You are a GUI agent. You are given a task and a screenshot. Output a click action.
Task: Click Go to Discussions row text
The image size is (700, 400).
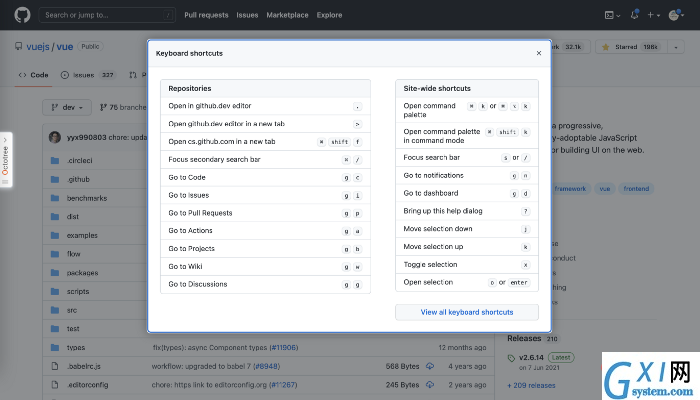(x=198, y=284)
